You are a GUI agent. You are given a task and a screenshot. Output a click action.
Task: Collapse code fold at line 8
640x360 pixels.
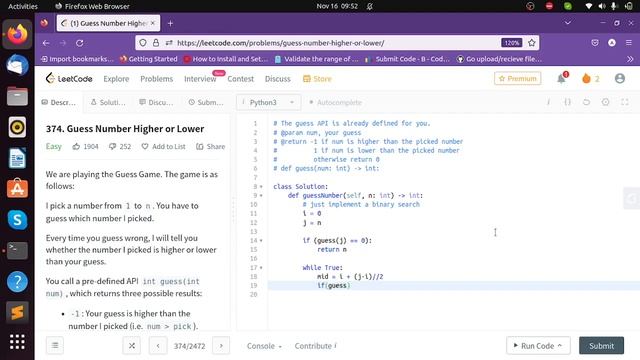[x=261, y=187]
